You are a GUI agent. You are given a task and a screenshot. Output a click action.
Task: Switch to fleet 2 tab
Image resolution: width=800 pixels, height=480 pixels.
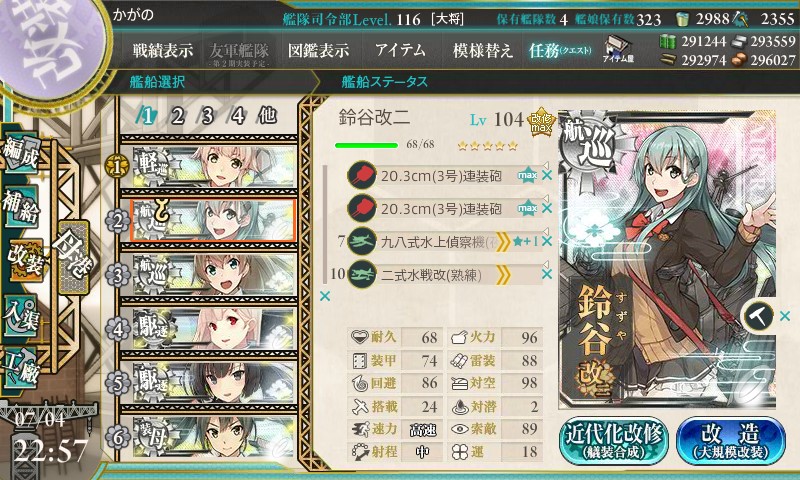178,116
